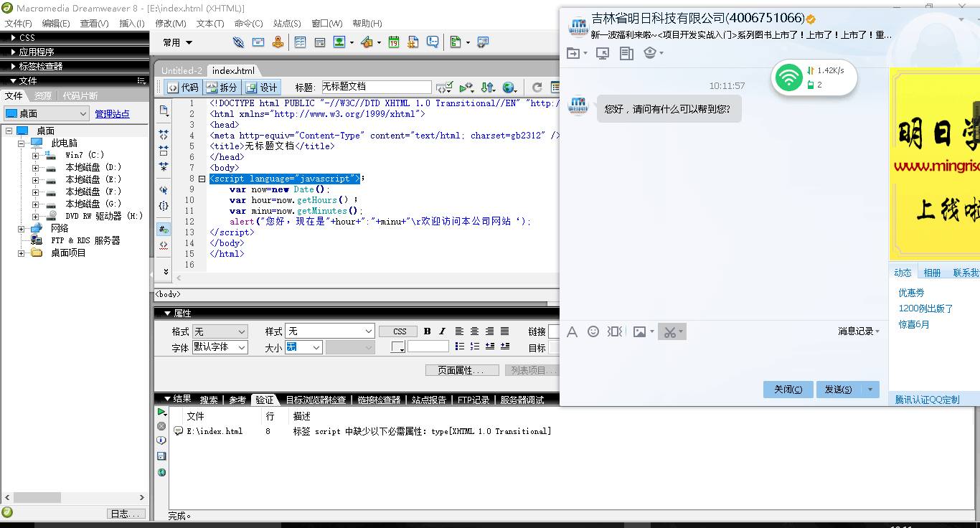Click Preview in Browser globe icon

[x=509, y=88]
